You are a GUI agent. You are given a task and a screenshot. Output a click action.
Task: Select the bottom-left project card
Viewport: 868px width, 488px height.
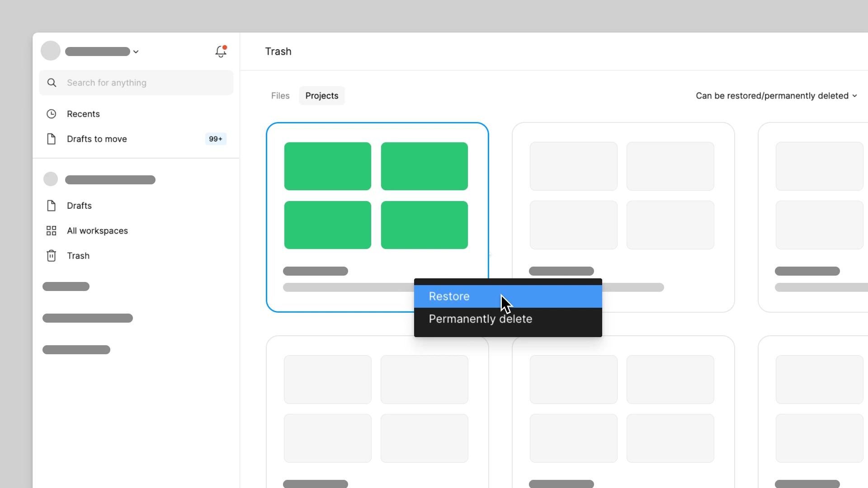(x=377, y=409)
